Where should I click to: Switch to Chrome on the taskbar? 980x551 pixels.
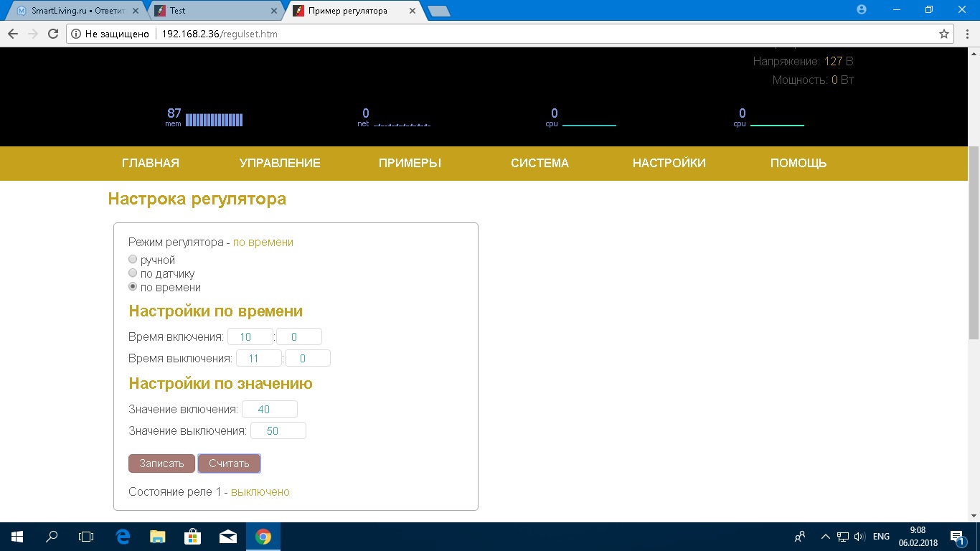[x=263, y=537]
